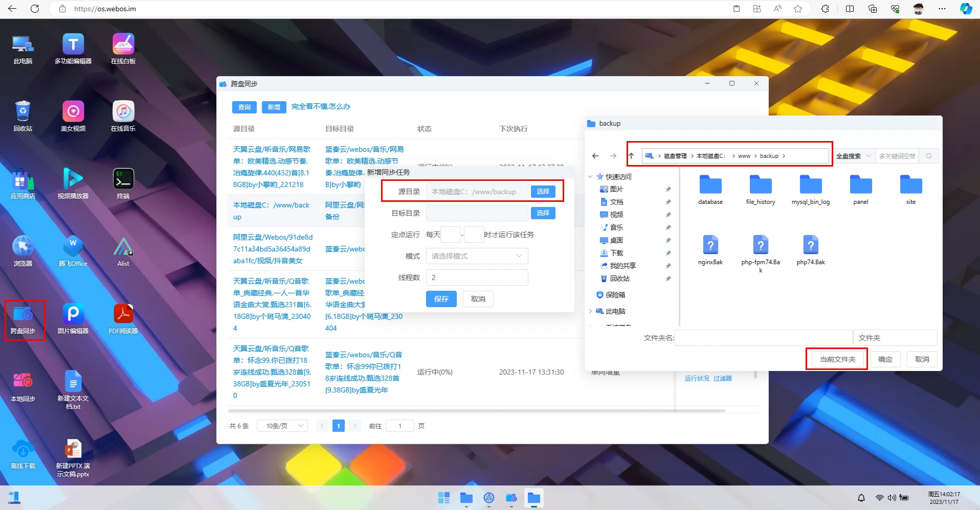980x510 pixels.
Task: Launch the Alist desktop icon
Action: click(x=123, y=251)
